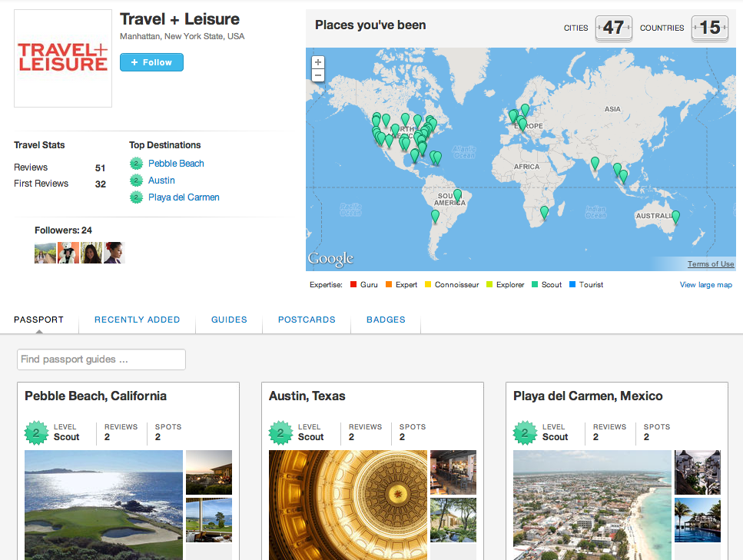
Task: Open Playa del Carmen white buildings thumbnail
Action: [698, 472]
